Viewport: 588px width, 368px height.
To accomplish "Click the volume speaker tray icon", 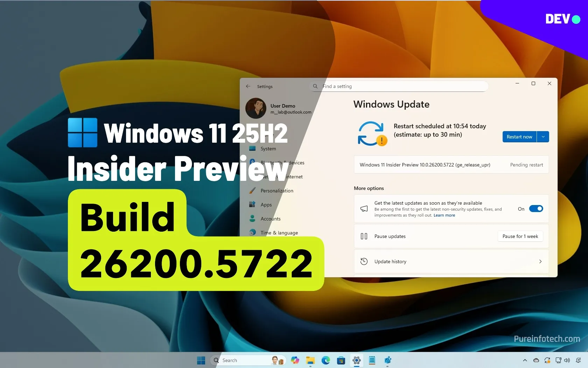I will tap(567, 360).
